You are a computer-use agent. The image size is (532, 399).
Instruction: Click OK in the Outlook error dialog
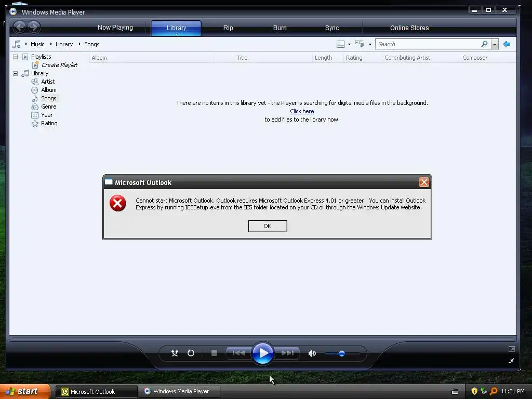[x=268, y=227]
